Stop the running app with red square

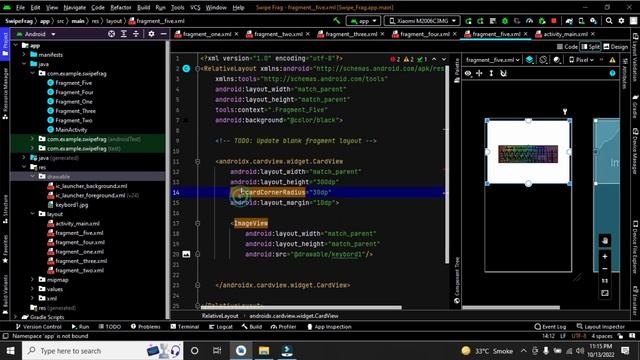(554, 21)
